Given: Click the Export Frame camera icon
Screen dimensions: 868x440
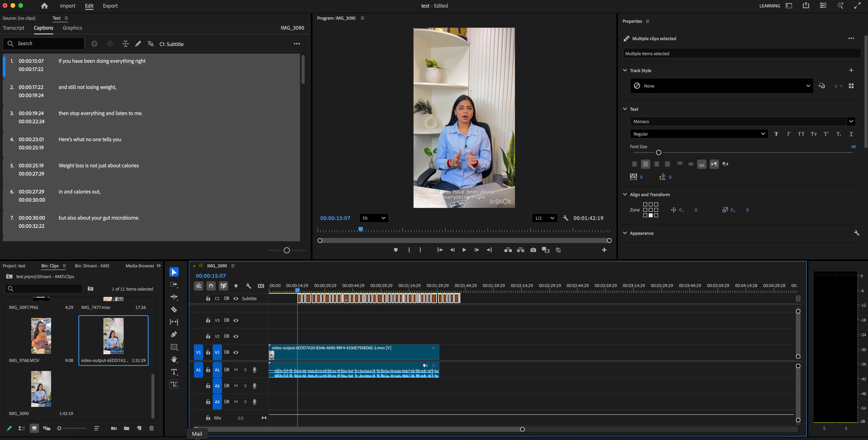Looking at the screenshot, I should pos(533,250).
